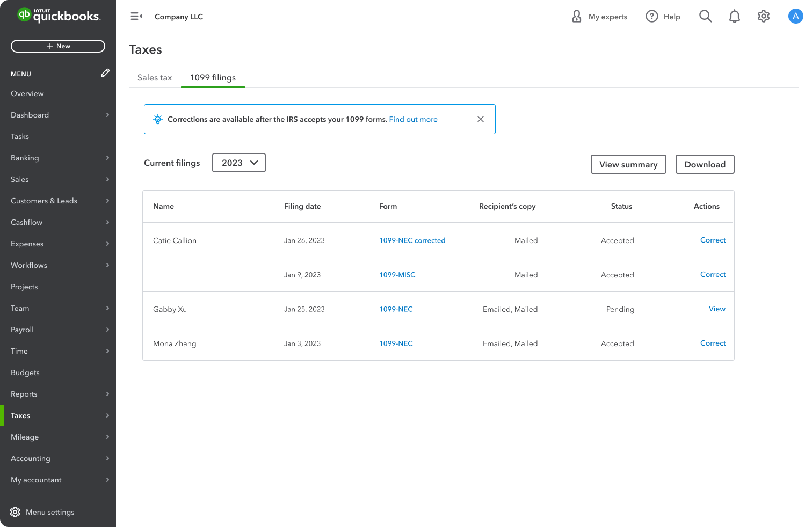Viewport: 812px width, 527px height.
Task: Collapse sidebar with the menu toggle icon
Action: [x=136, y=17]
